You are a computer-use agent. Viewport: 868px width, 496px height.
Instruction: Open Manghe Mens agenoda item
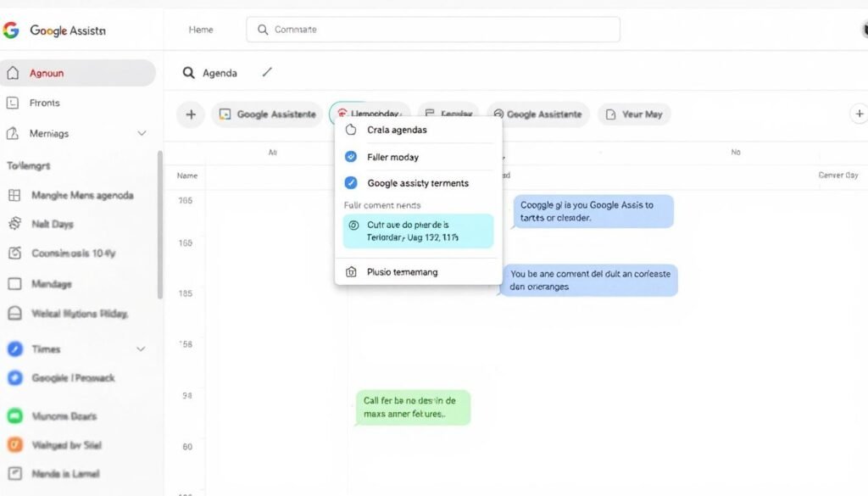tap(82, 195)
